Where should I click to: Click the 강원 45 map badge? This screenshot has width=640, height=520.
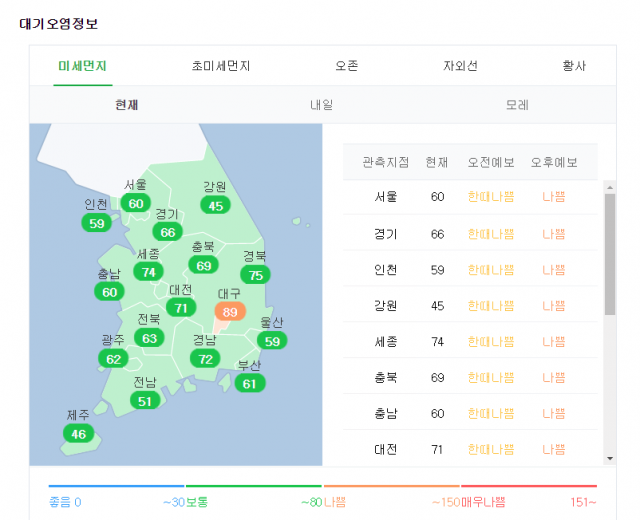click(216, 206)
